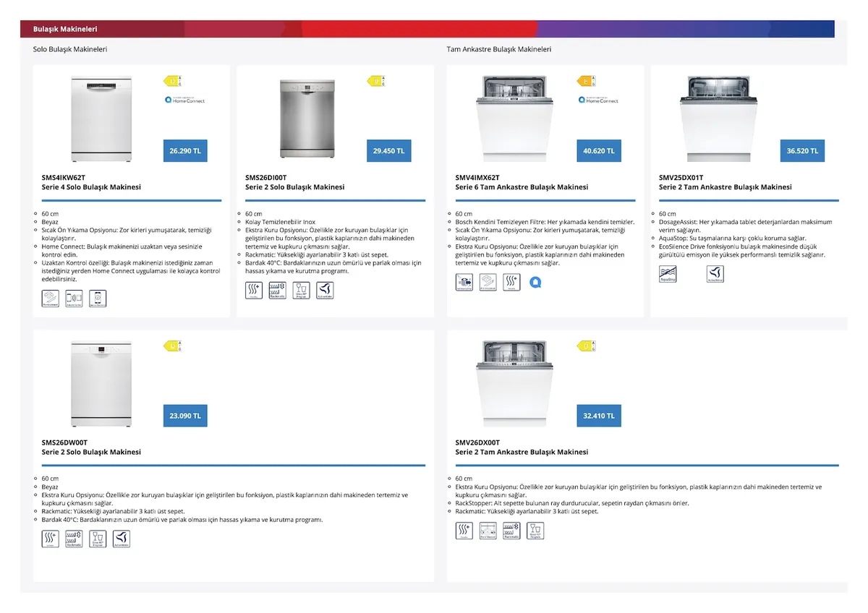868x613 pixels.
Task: Click the self-cleaning filter icon under SMV4IMX62T
Action: (x=464, y=282)
